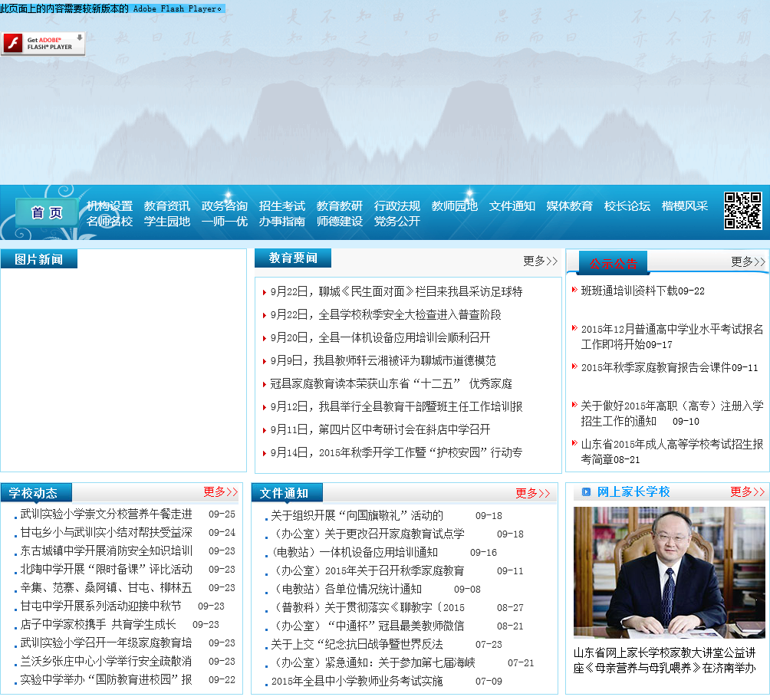The width and height of the screenshot is (770, 700).
Task: Open 2015年全县中小学教师业务考试实施 document
Action: click(357, 682)
